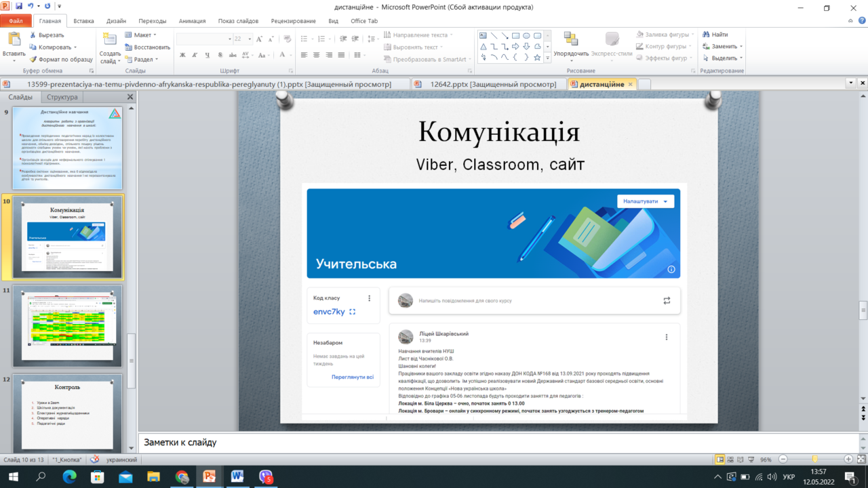The image size is (868, 488).
Task: Click the Undo arrow icon
Action: 31,7
